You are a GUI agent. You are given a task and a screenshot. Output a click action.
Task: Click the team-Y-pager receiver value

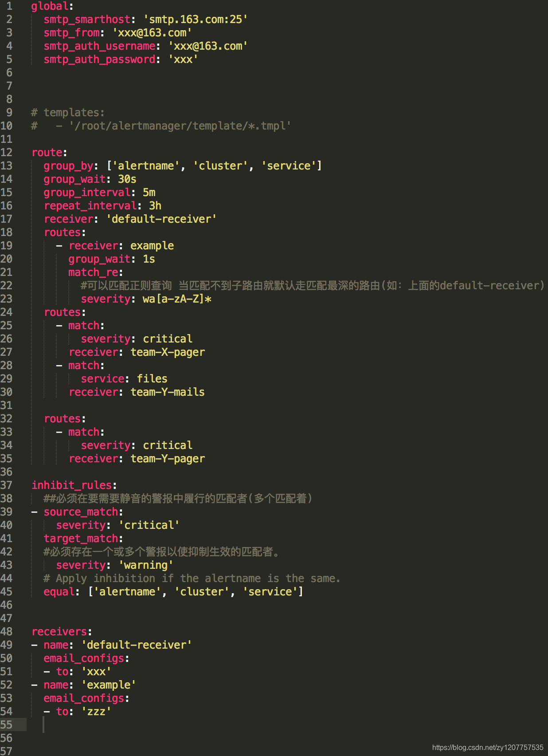(168, 459)
